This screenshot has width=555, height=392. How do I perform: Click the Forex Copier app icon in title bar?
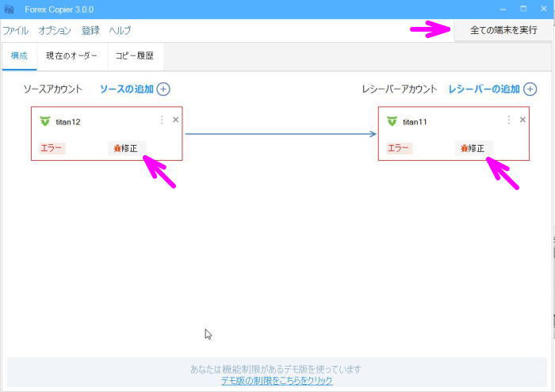[x=10, y=10]
